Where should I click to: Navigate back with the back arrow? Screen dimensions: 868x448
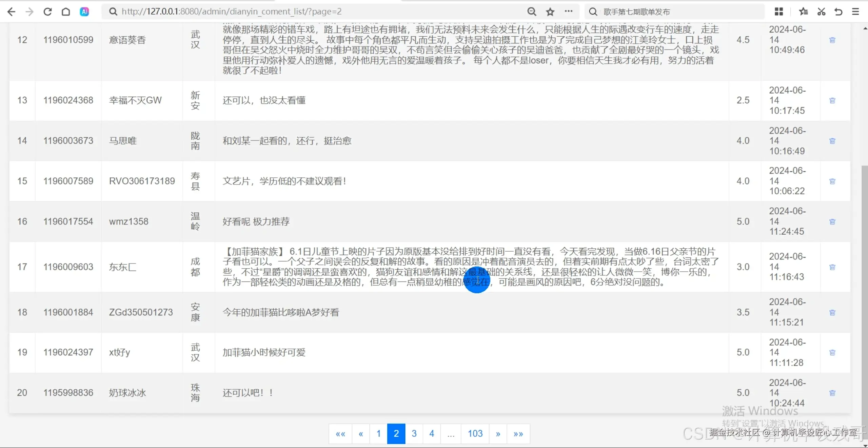click(11, 11)
